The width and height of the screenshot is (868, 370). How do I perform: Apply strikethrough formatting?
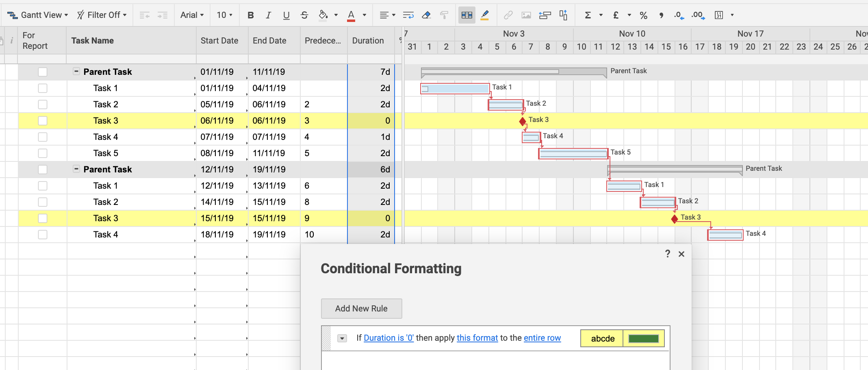tap(304, 15)
